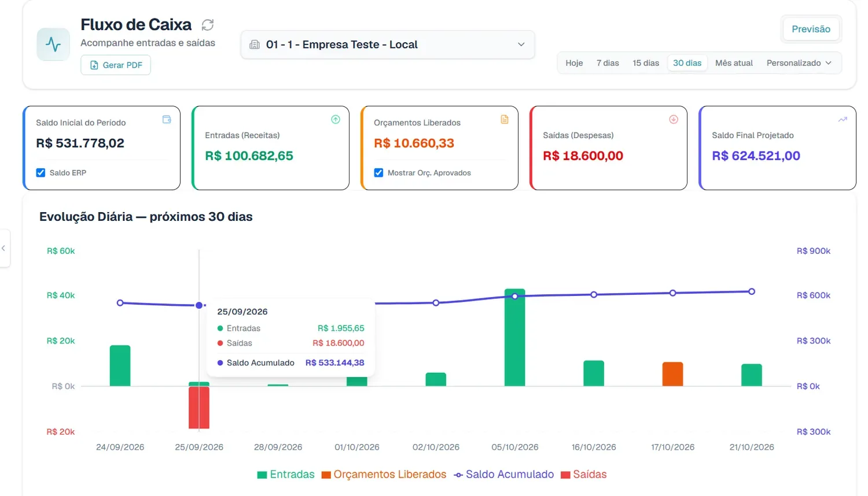This screenshot has width=868, height=496.
Task: Click the refresh icon beside Fluxo de Caixa
Action: coord(208,25)
